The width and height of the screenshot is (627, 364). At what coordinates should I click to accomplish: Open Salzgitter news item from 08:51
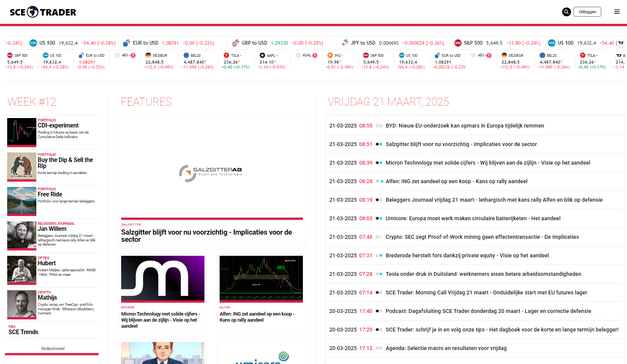461,144
